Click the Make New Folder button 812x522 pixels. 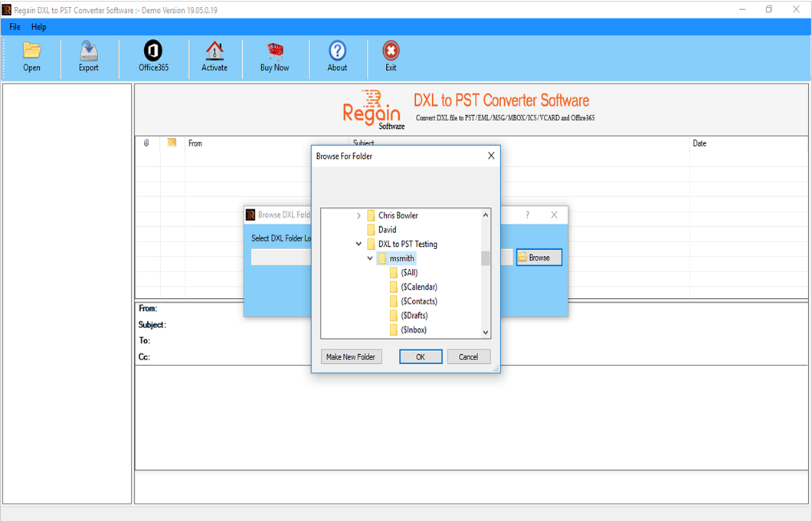point(351,356)
